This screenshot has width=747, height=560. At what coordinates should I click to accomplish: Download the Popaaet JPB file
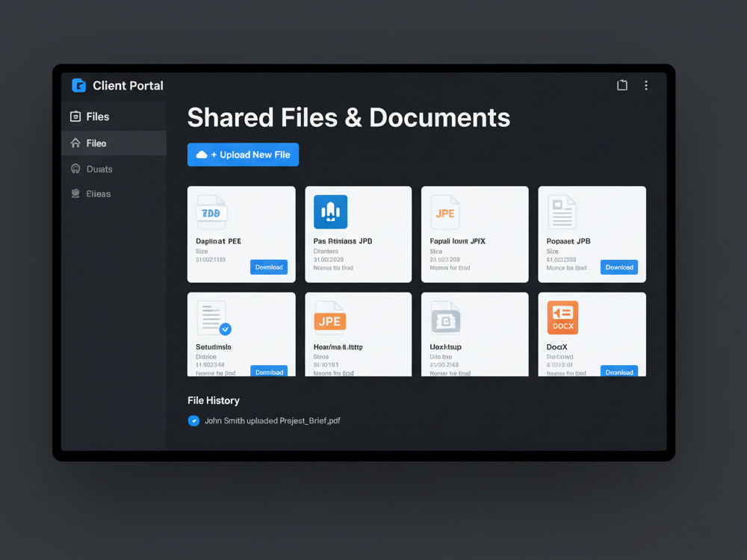click(x=619, y=267)
